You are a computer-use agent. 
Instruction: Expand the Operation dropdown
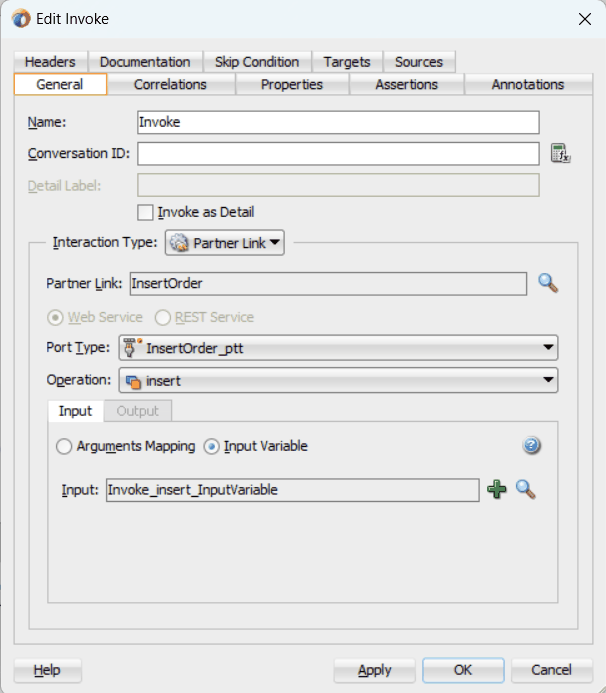click(x=338, y=381)
